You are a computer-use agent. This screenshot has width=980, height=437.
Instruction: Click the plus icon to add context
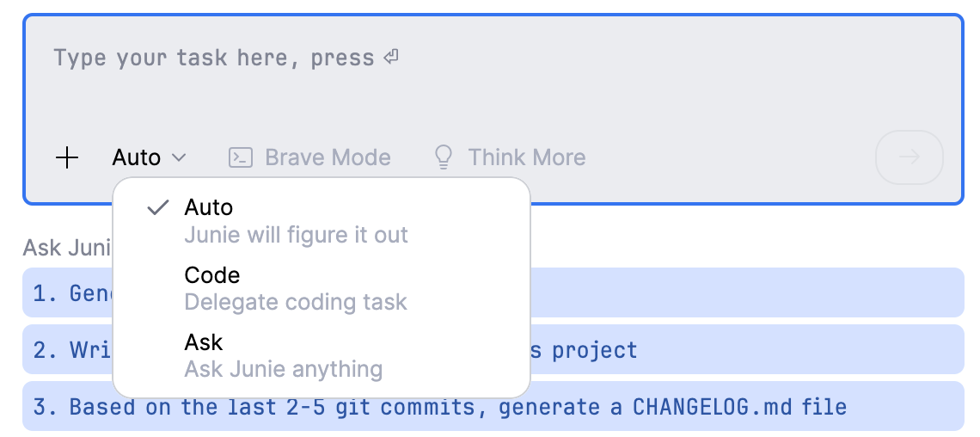[x=67, y=157]
